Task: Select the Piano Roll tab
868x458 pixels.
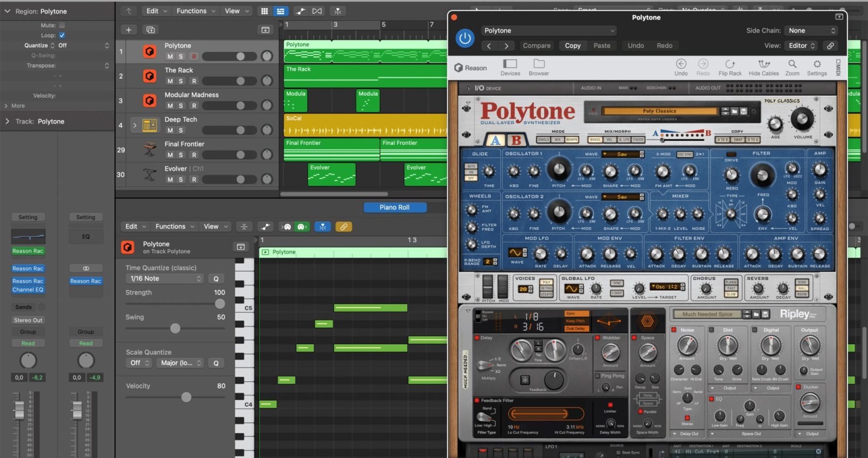Action: [x=395, y=208]
